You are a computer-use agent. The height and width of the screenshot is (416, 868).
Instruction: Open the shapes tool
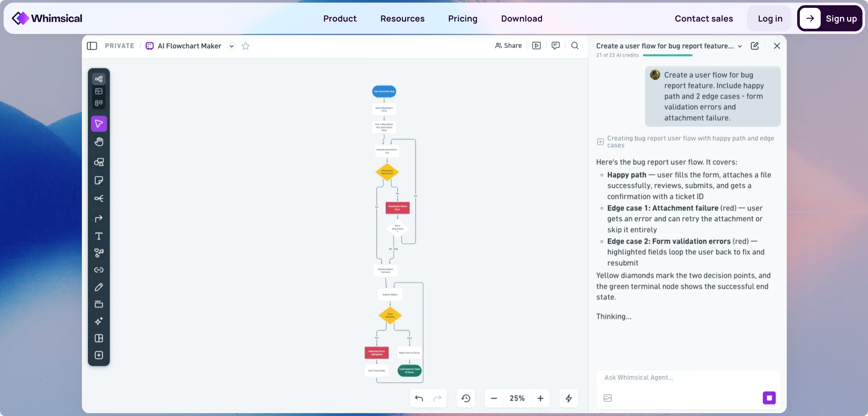coord(99,162)
